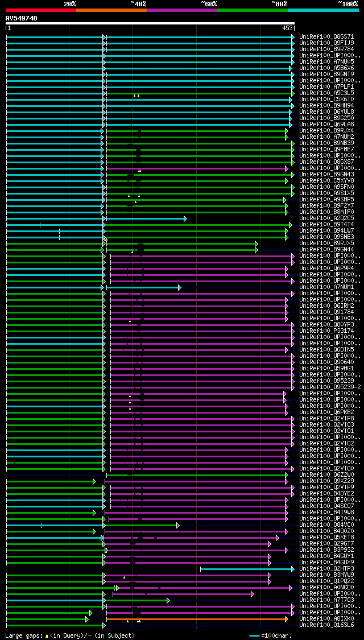Click the UniRef100_B9GN44 label
This screenshot has height=640, width=364.
point(326,249)
